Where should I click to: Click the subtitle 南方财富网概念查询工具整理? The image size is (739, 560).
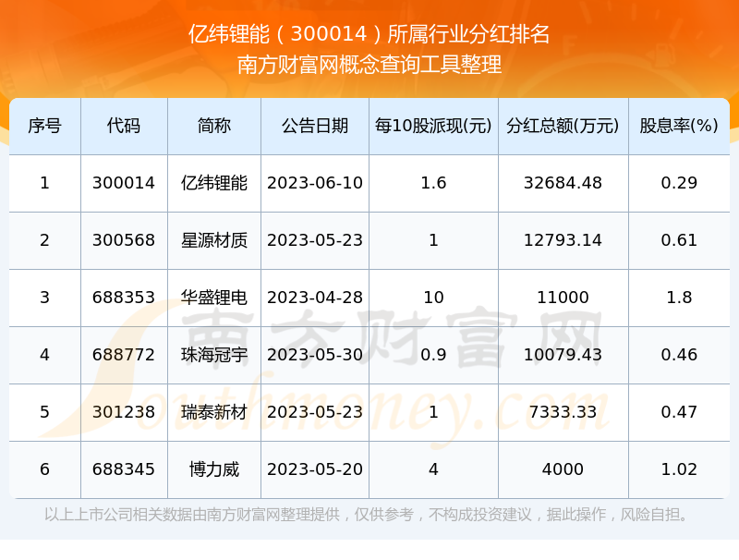click(x=369, y=65)
